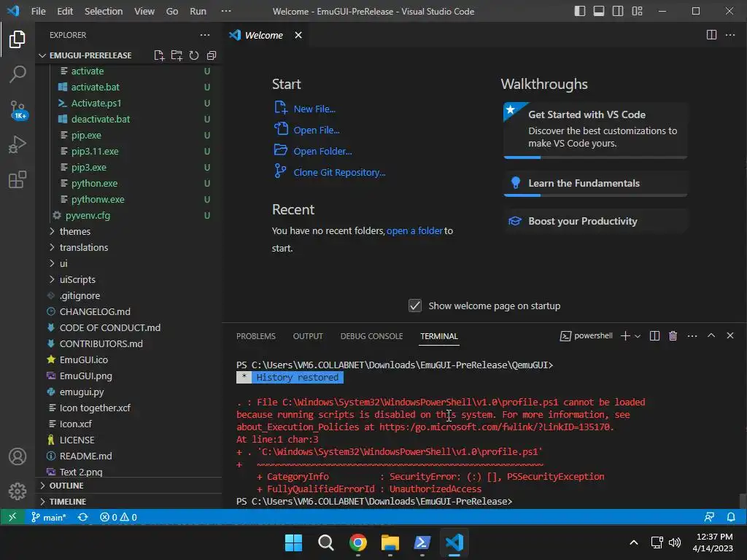Screen dimensions: 747x560
Task: Toggle primary side bar layout icon
Action: click(x=580, y=11)
